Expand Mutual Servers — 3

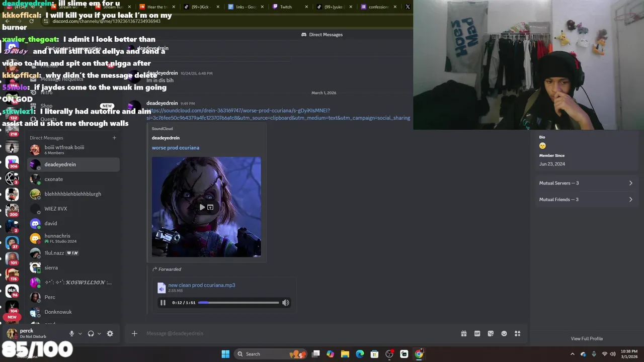pyautogui.click(x=586, y=183)
